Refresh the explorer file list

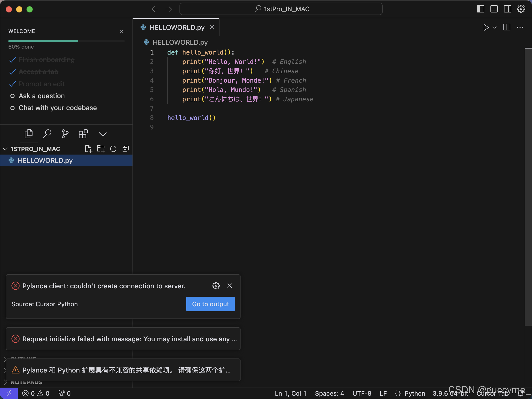(113, 149)
